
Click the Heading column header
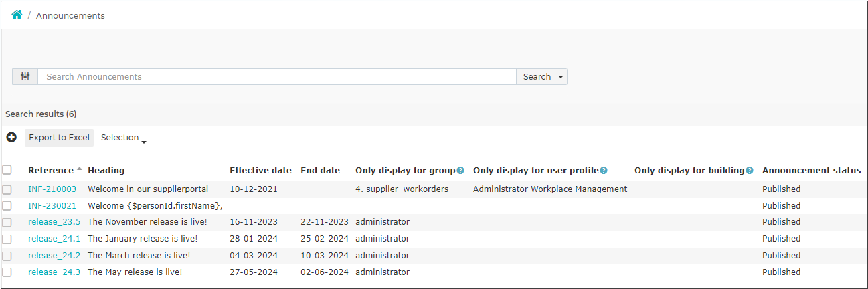(106, 171)
